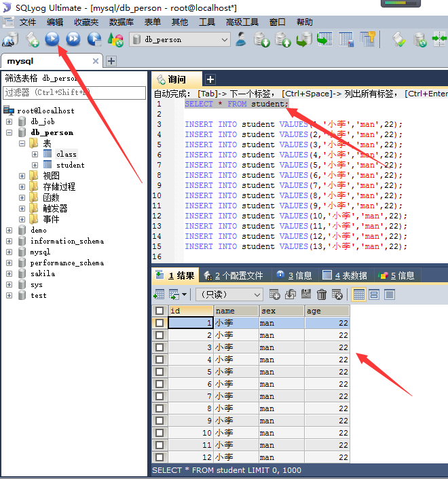The width and height of the screenshot is (448, 479).
Task: Click the Duplicate Row result icon
Action: 291,294
